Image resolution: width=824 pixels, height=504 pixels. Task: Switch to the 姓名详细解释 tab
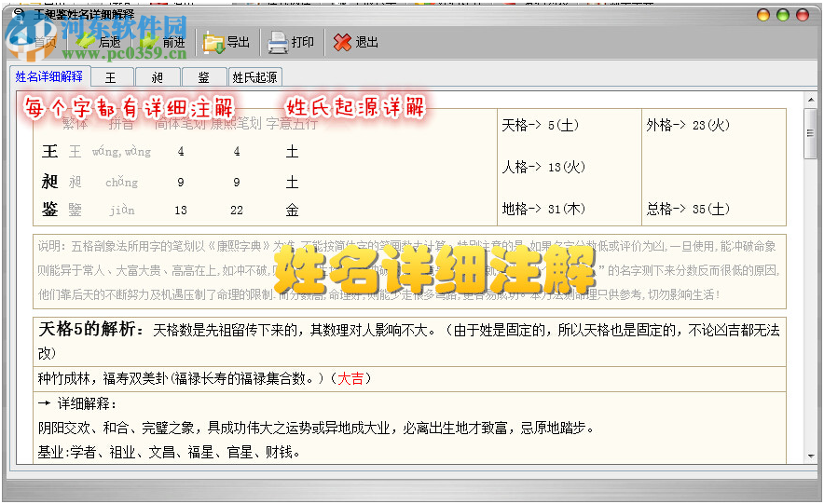click(49, 76)
